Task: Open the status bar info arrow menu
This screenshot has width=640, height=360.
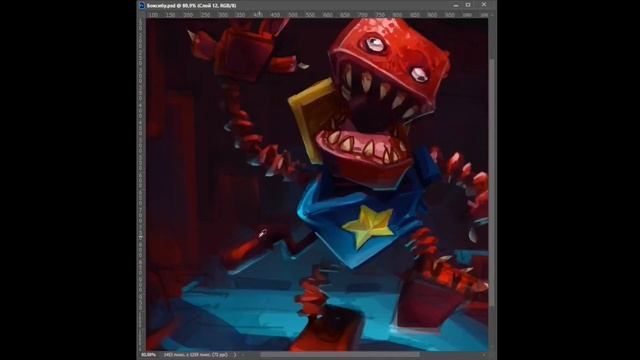Action: [236, 355]
